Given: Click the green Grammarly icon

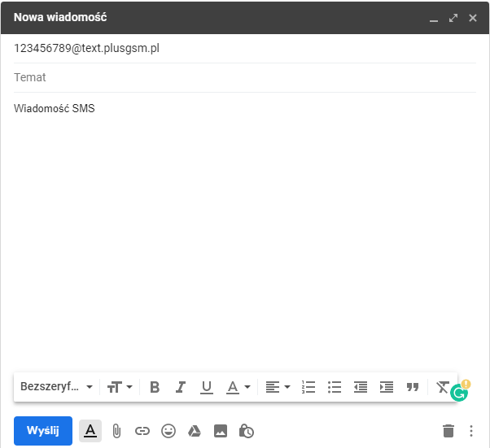Looking at the screenshot, I should pyautogui.click(x=460, y=393).
